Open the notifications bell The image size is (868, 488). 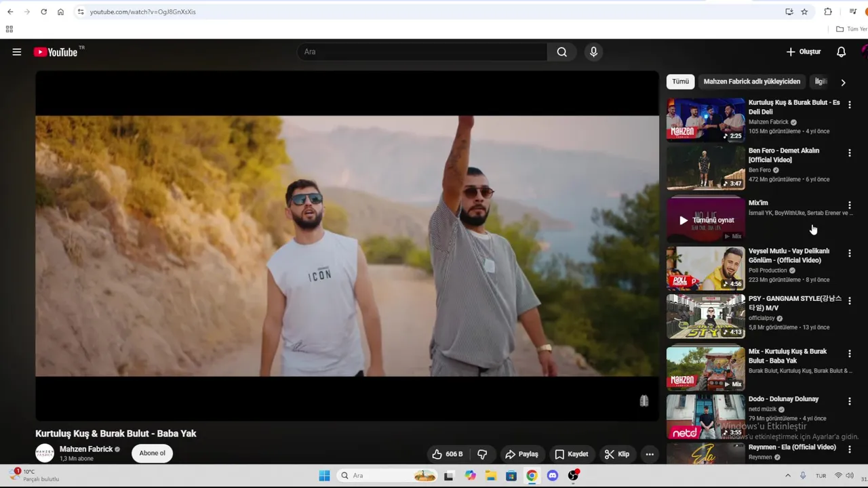point(841,52)
